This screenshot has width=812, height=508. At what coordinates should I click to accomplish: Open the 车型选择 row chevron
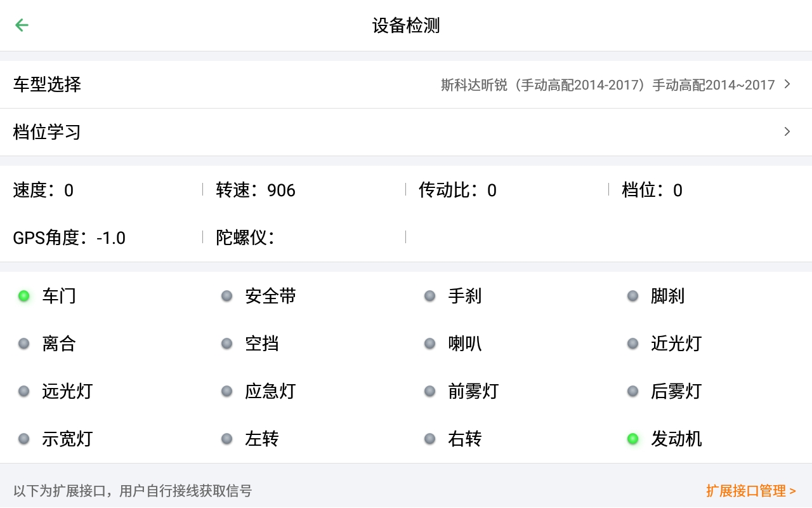click(787, 84)
